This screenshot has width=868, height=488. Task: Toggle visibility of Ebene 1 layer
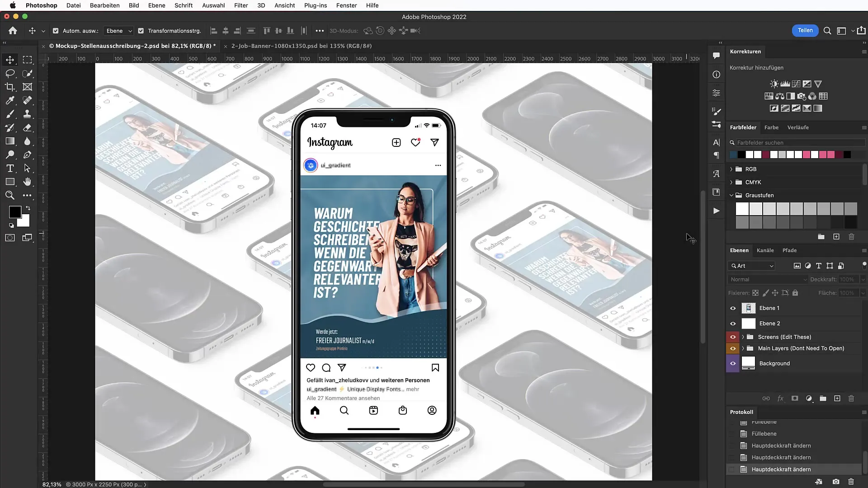pyautogui.click(x=733, y=307)
